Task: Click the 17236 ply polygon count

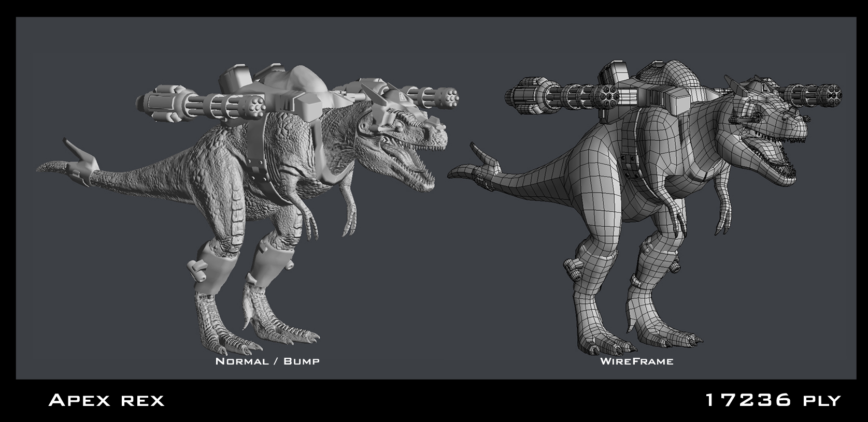Action: (x=772, y=400)
